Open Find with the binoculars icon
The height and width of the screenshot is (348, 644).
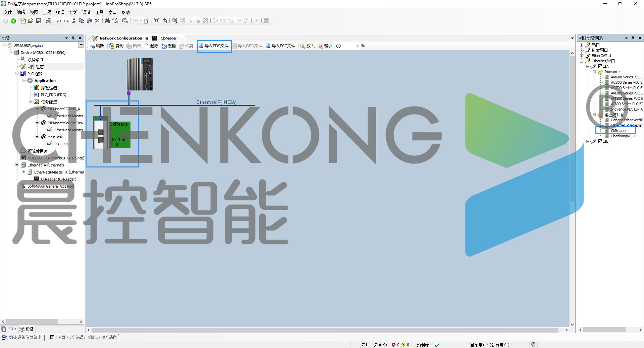(x=107, y=21)
